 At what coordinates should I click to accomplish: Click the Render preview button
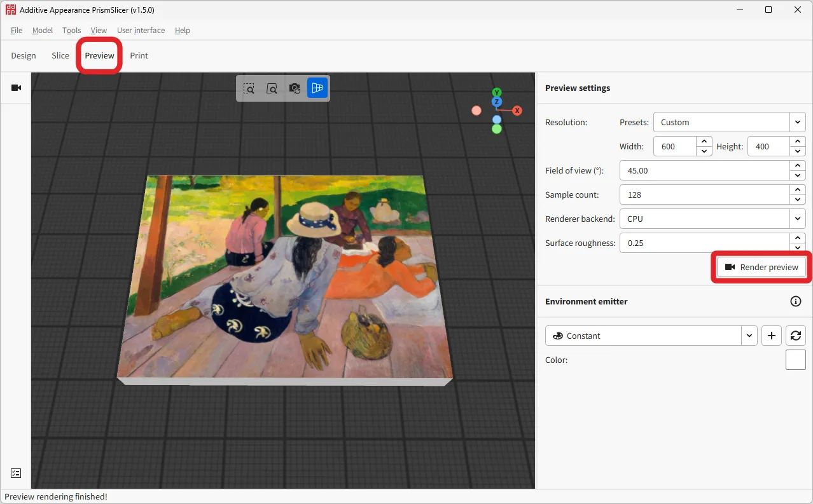(x=761, y=267)
